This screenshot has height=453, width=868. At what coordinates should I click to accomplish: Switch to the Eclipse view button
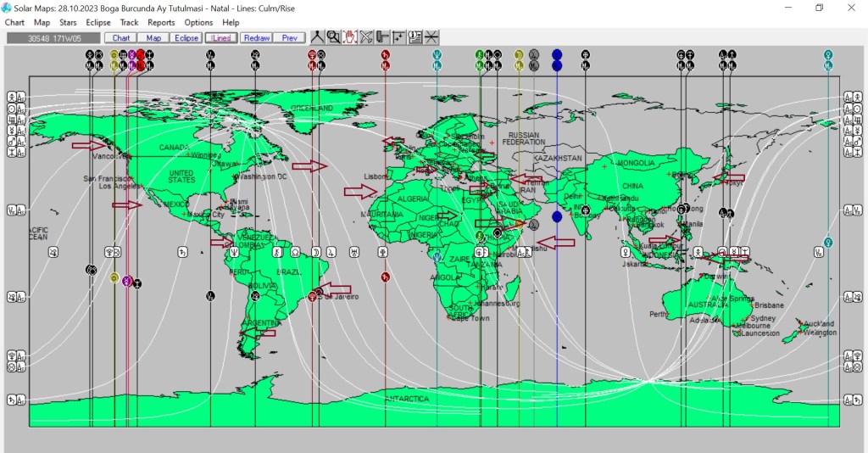tap(186, 37)
